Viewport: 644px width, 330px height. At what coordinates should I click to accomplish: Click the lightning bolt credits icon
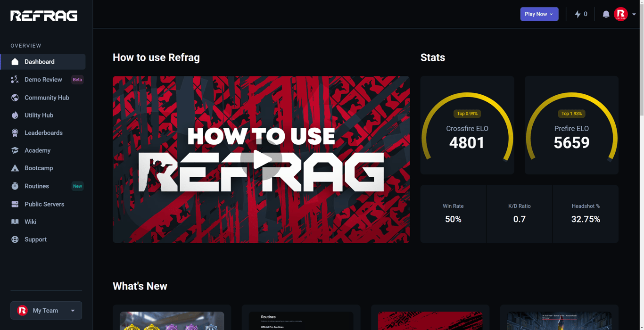coord(578,14)
